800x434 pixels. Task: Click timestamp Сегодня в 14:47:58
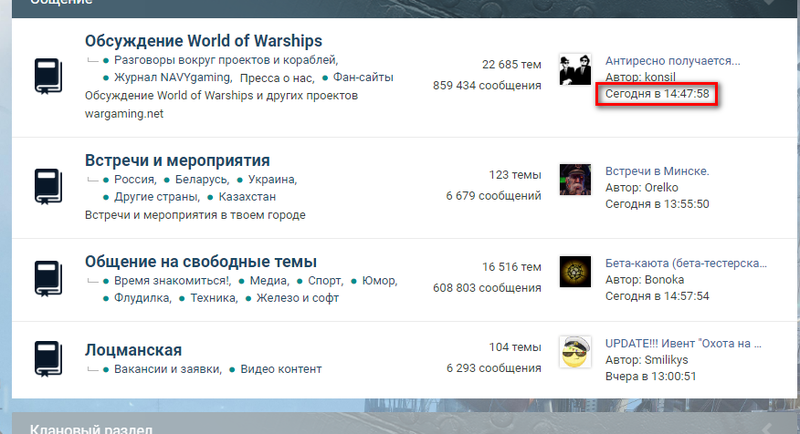coord(657,94)
